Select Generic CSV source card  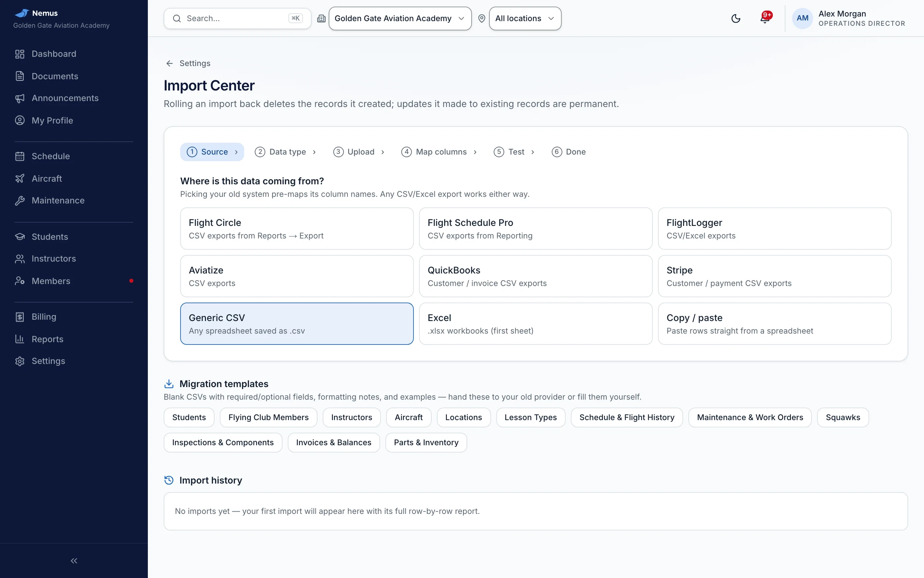(x=297, y=324)
